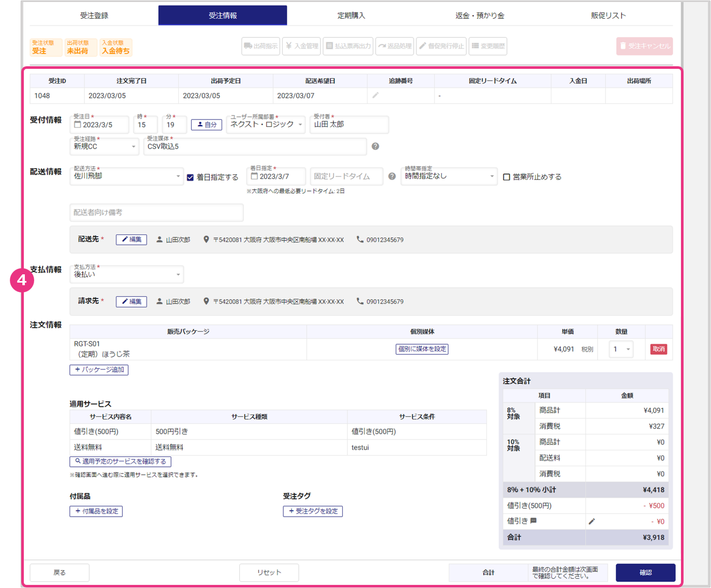
Task: Click the tracking number pencil edit icon
Action: tap(375, 95)
